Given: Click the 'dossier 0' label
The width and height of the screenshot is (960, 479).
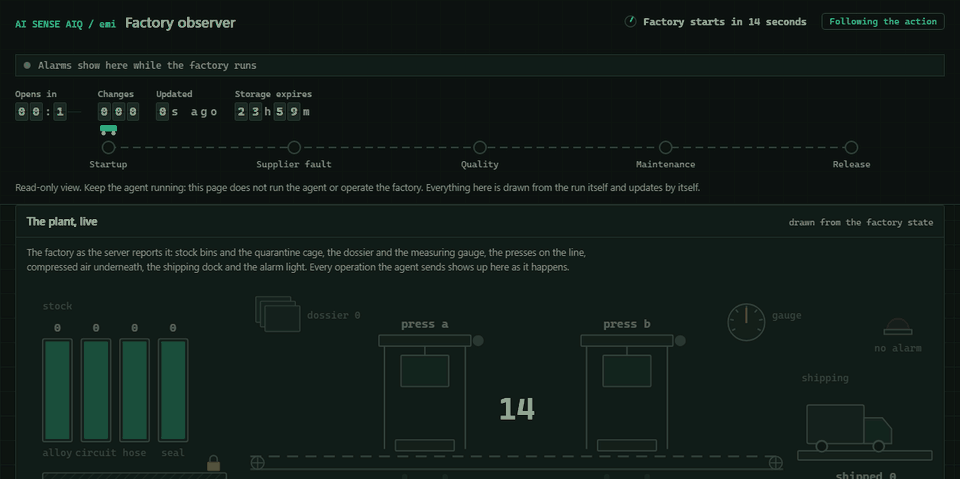Looking at the screenshot, I should point(334,315).
